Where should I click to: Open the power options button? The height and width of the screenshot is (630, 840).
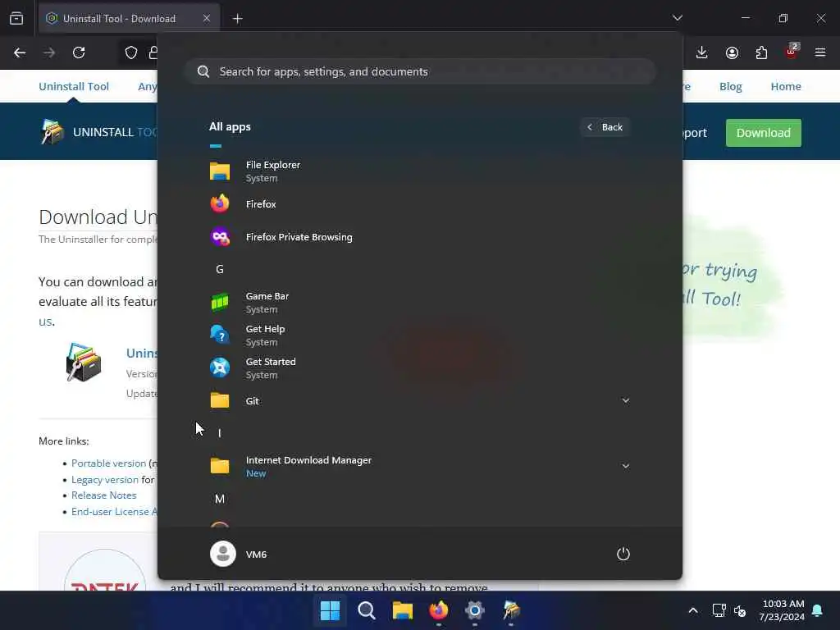[x=623, y=554]
